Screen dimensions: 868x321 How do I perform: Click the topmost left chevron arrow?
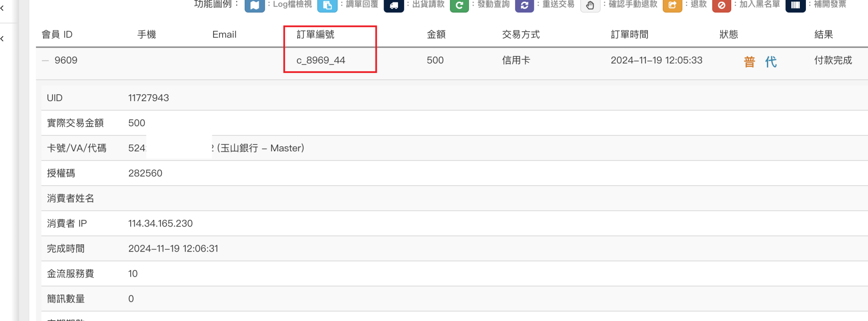point(3,8)
